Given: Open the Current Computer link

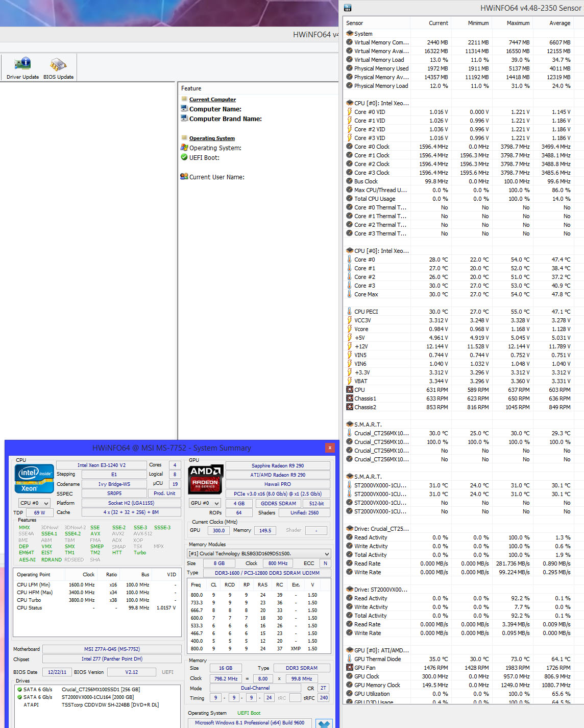Looking at the screenshot, I should (x=212, y=100).
